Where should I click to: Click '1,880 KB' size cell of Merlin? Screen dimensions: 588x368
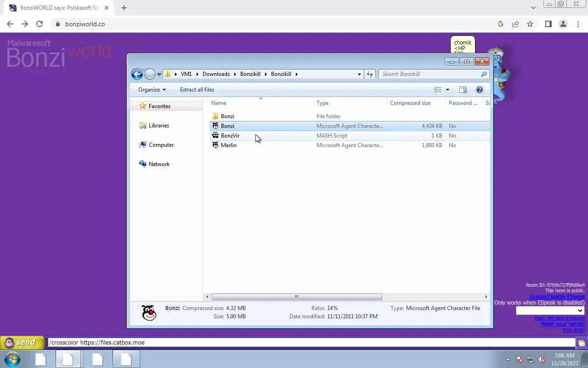[432, 145]
